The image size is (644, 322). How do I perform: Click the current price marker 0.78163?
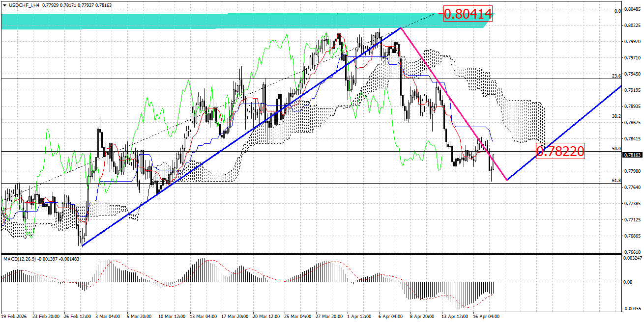click(x=631, y=155)
